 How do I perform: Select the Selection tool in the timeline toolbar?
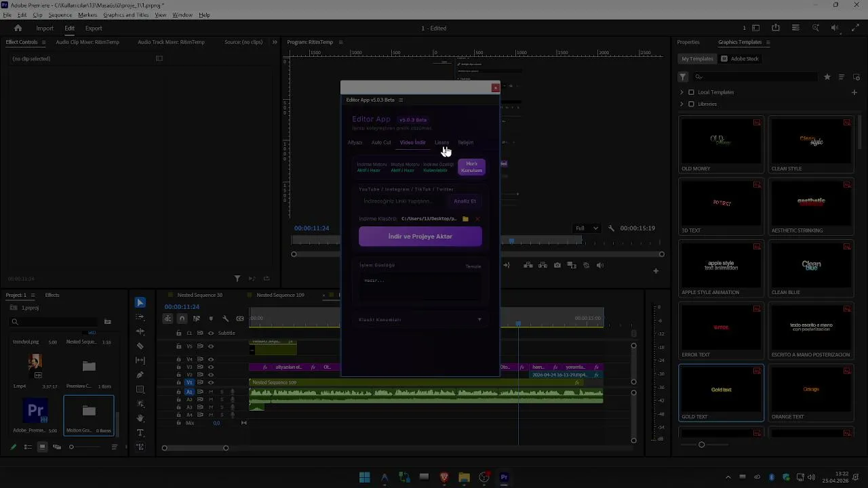(x=140, y=302)
